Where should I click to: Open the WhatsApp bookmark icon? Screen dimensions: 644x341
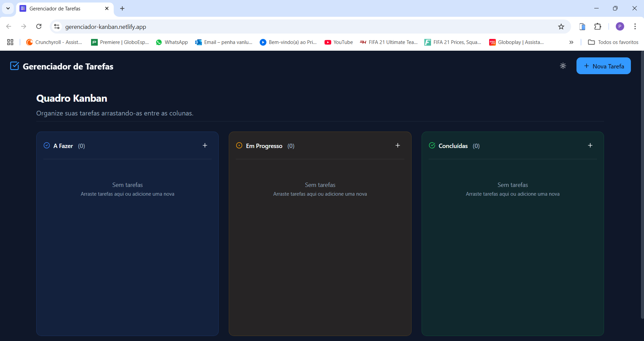(x=159, y=42)
